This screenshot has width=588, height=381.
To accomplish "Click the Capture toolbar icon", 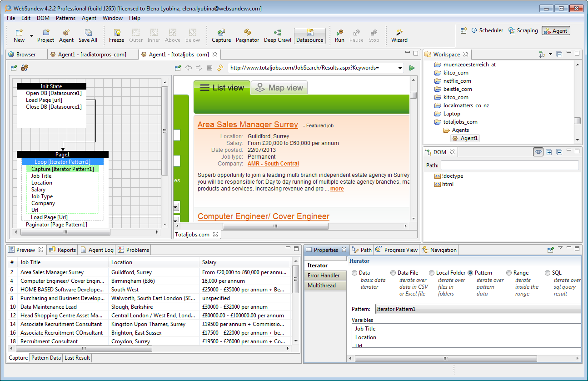I will coord(221,33).
